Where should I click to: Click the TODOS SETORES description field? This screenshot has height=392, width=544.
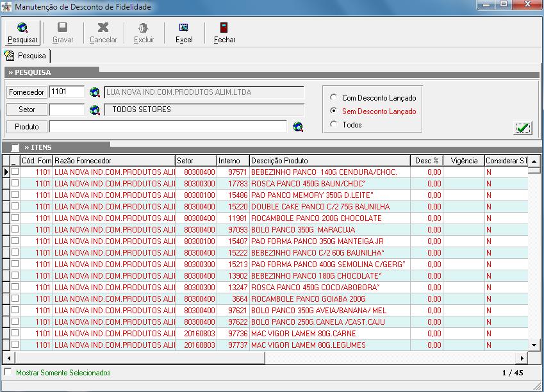coord(204,110)
